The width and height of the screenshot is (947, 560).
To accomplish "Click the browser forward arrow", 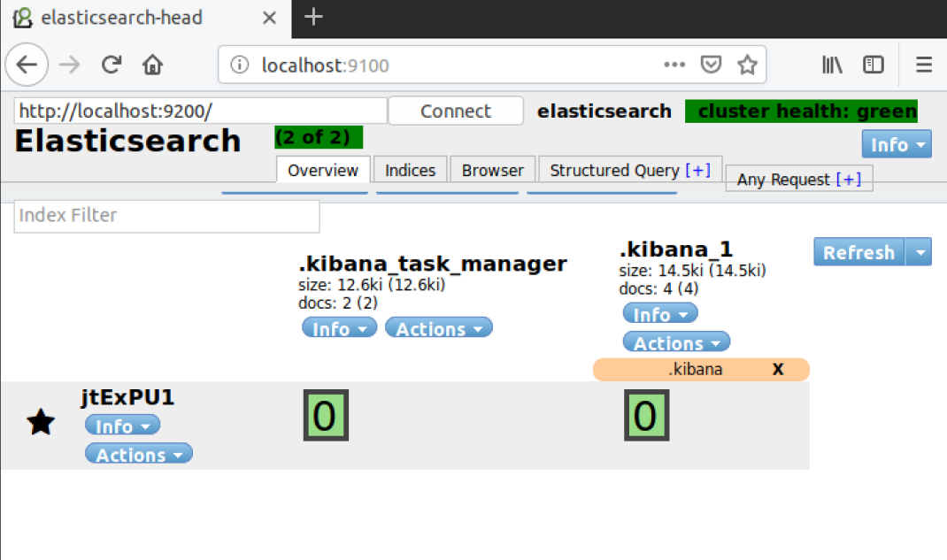I will click(x=69, y=65).
